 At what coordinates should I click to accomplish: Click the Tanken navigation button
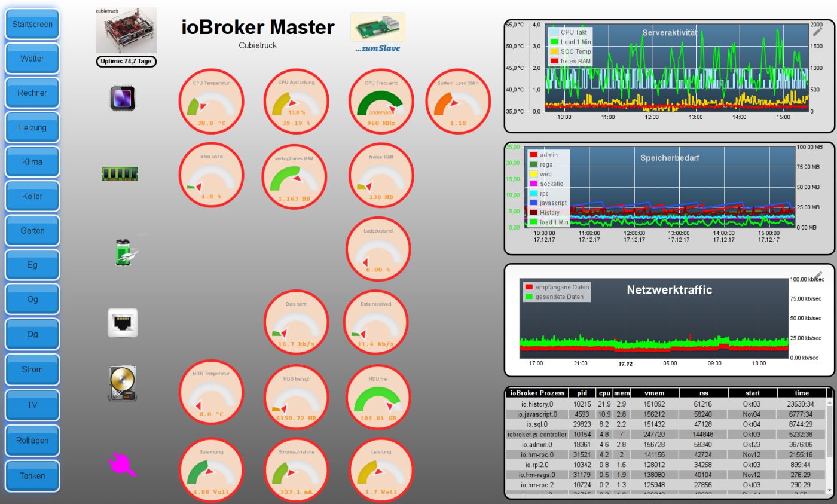pyautogui.click(x=32, y=476)
